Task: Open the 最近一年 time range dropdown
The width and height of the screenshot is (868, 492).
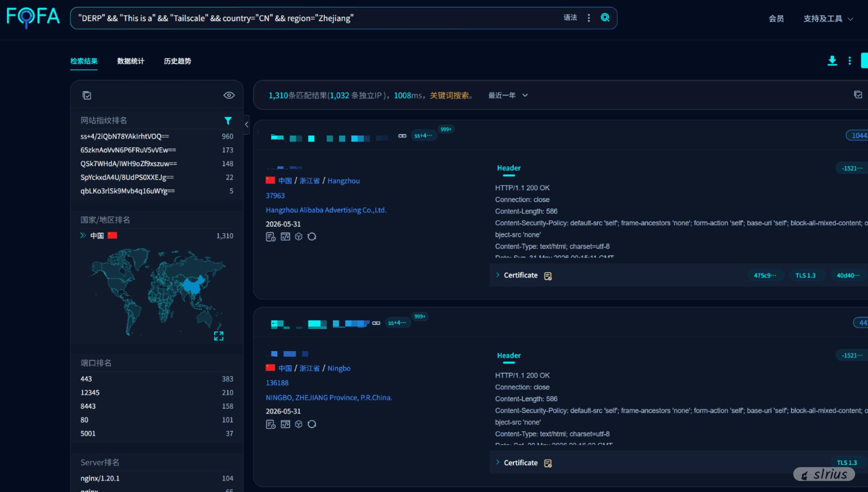Action: pos(508,96)
